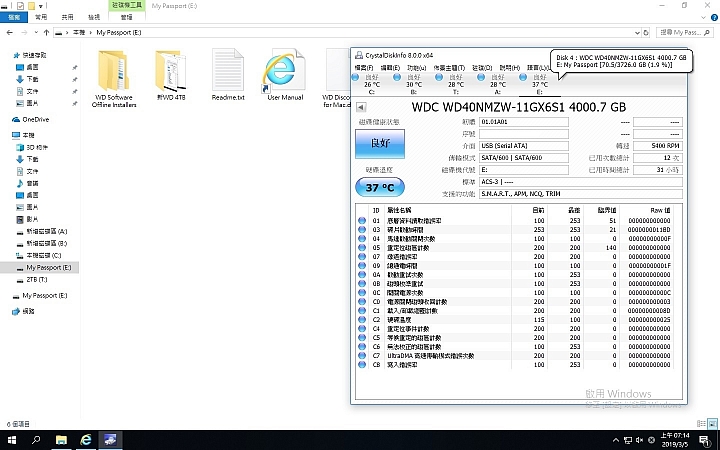720x450 pixels.
Task: Open the 功能(u) menu in CrystalDiskInfo
Action: (417, 68)
